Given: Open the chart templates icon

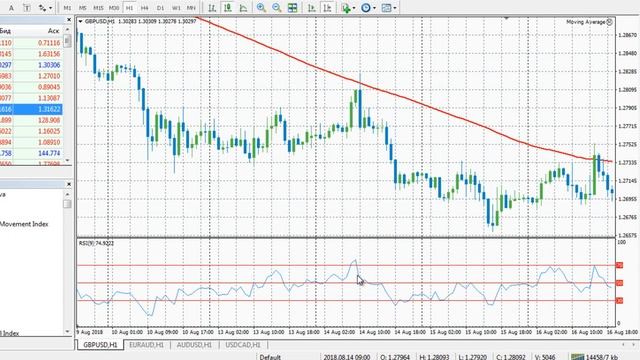Looking at the screenshot, I should click(x=386, y=8).
